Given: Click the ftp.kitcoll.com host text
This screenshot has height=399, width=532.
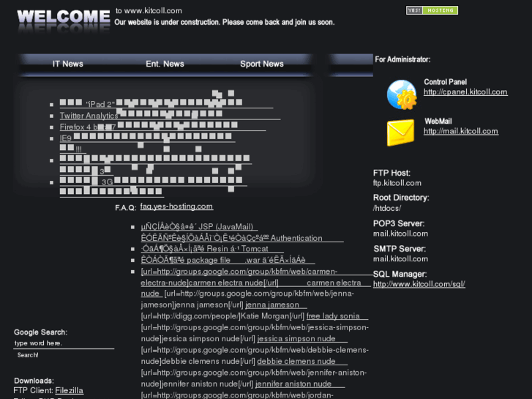Looking at the screenshot, I should pyautogui.click(x=397, y=183).
